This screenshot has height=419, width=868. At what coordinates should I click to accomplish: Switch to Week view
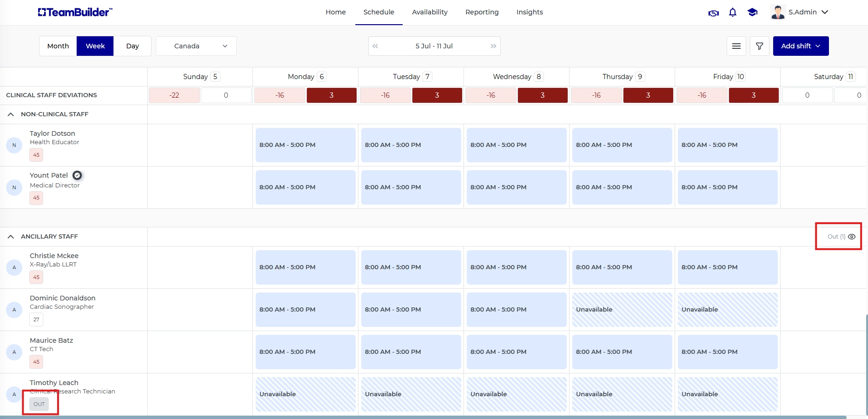pos(95,46)
